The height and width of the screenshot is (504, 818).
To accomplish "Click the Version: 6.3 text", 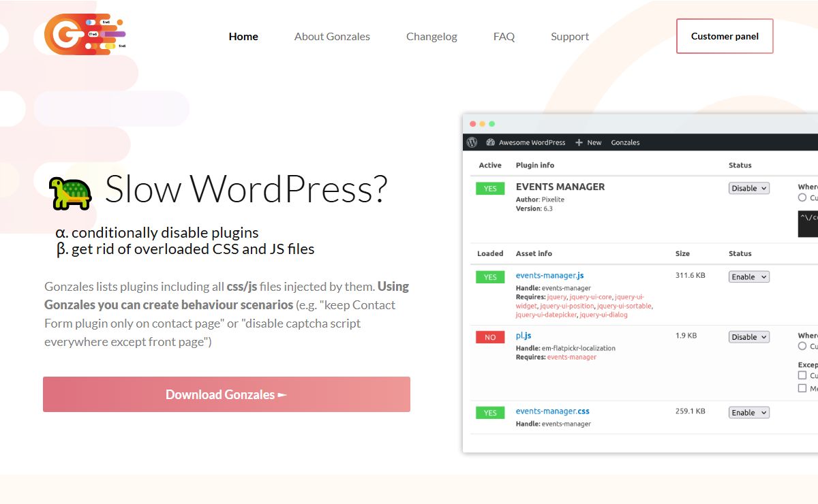I will 534,208.
